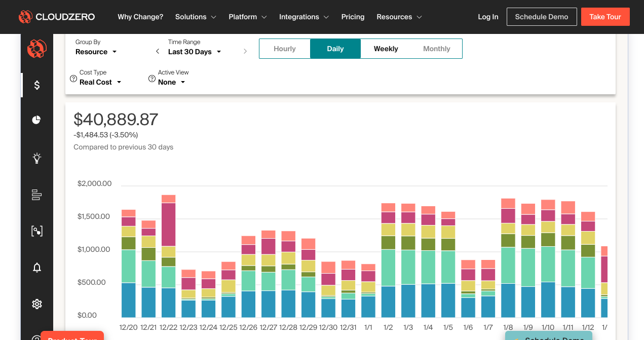644x340 pixels.
Task: Click the Schedule Demo button in header
Action: click(542, 17)
